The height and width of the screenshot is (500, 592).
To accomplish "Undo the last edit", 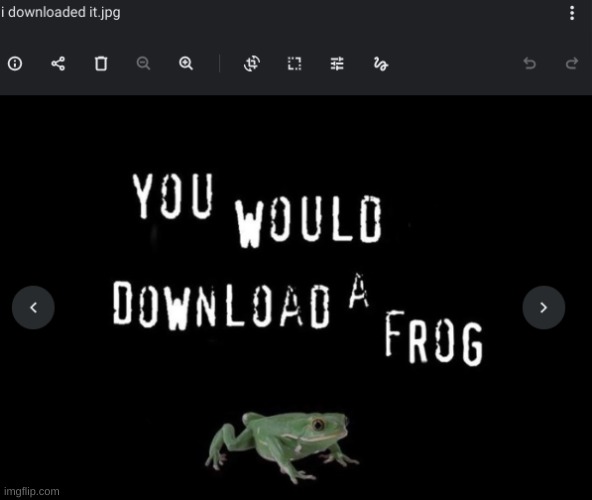I will pyautogui.click(x=530, y=63).
